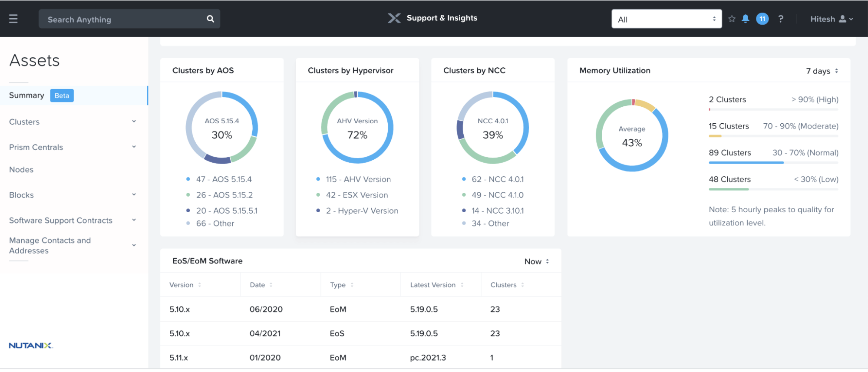Click the favorites star icon

point(732,19)
